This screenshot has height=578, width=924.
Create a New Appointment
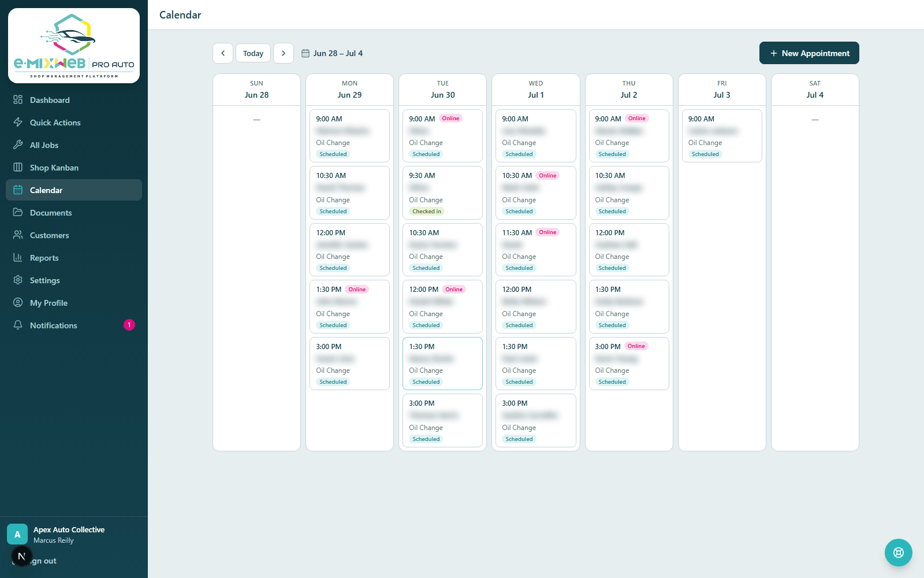tap(809, 53)
